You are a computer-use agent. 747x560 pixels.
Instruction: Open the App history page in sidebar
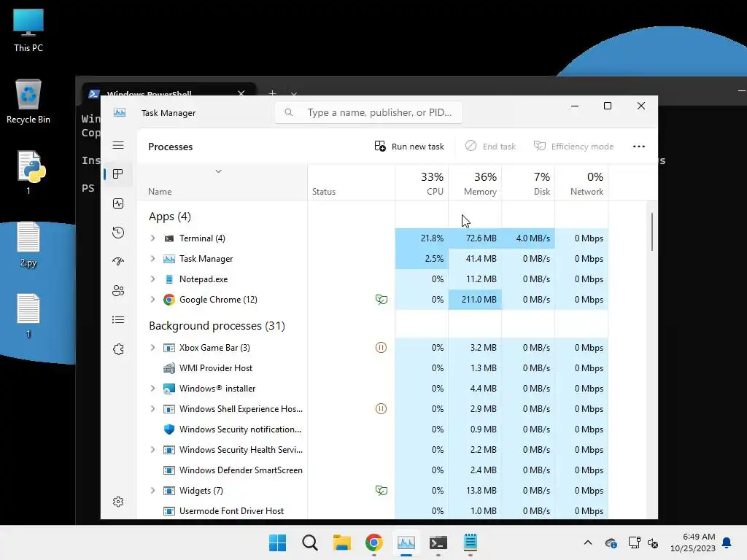tap(118, 233)
